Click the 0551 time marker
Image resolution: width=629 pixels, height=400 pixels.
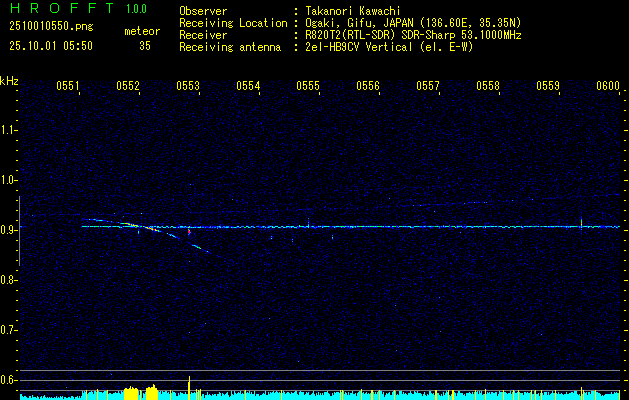pyautogui.click(x=68, y=87)
